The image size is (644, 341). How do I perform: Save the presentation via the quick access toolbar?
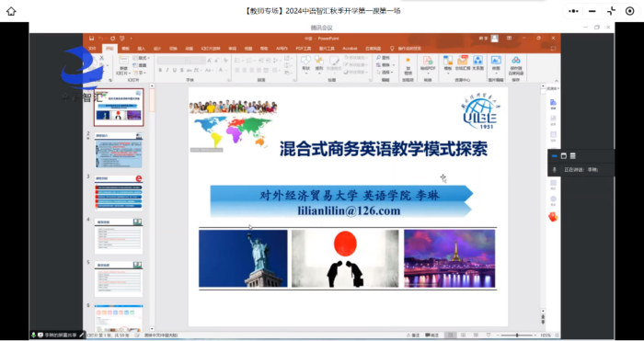click(x=92, y=39)
